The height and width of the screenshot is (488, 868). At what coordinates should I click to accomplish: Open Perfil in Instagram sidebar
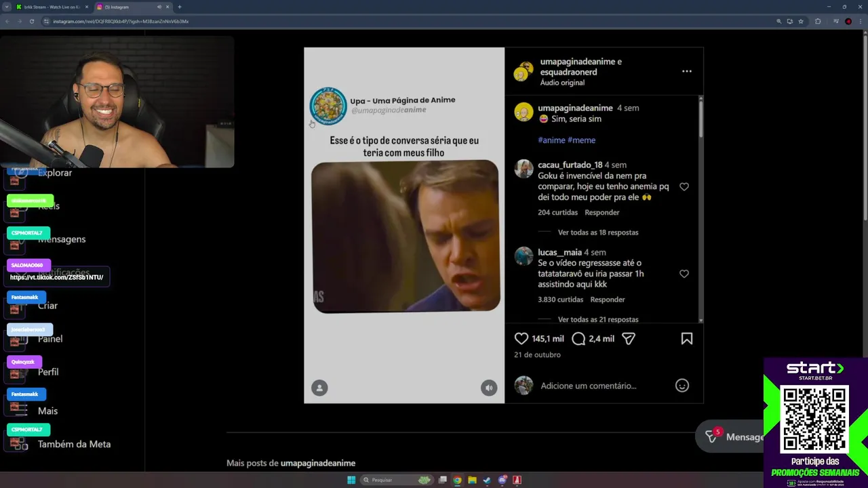coord(48,372)
